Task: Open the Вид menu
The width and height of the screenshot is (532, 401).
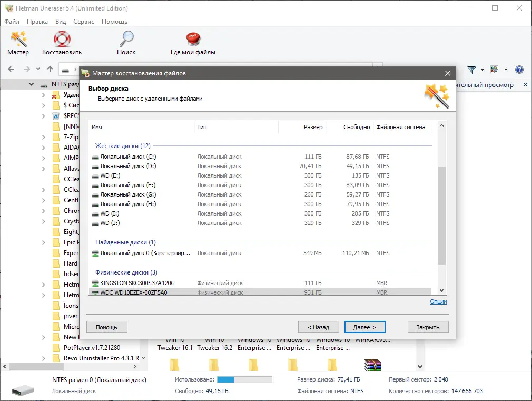Action: click(x=61, y=22)
